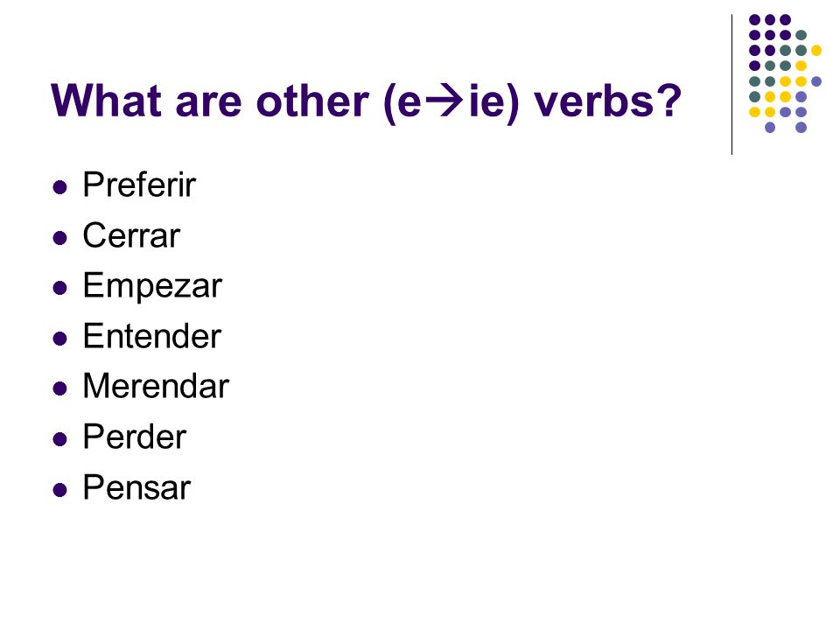Click the bullet dot beside Empezar
The height and width of the screenshot is (630, 840).
[x=60, y=288]
